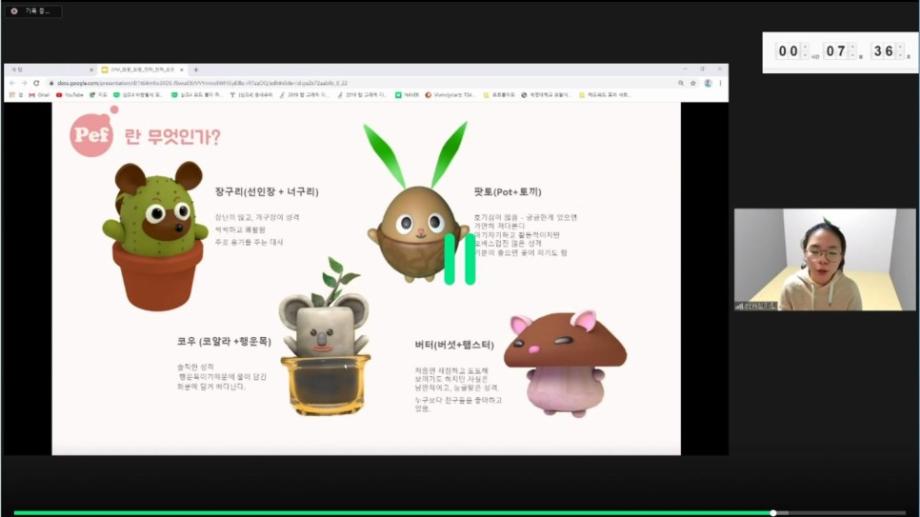Screen dimensions: 920x517
Task: Select the active Google Slides tab
Action: (143, 70)
